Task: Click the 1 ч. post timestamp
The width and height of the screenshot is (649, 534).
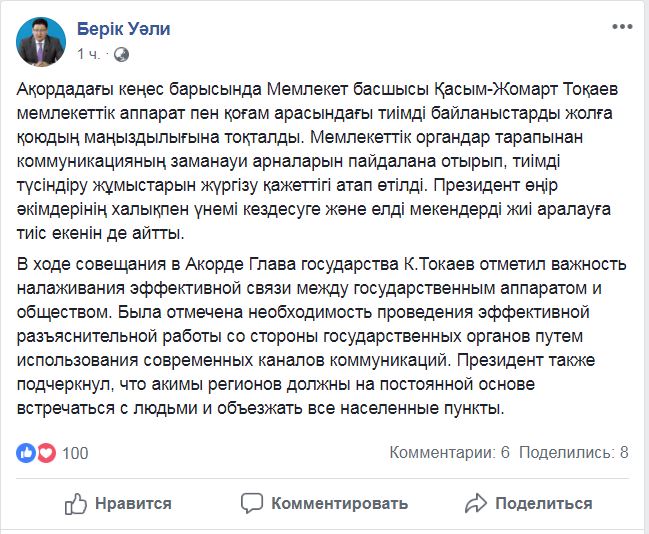Action: 88,54
